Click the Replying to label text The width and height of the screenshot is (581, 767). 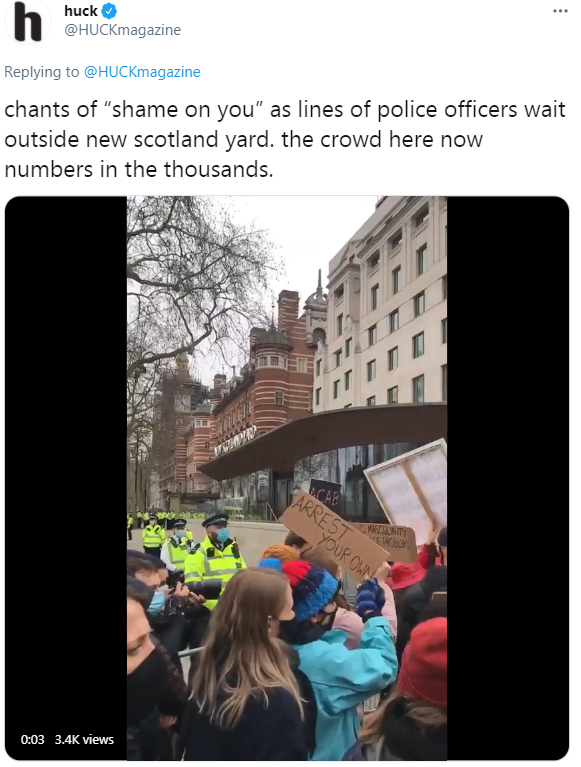pyautogui.click(x=42, y=72)
